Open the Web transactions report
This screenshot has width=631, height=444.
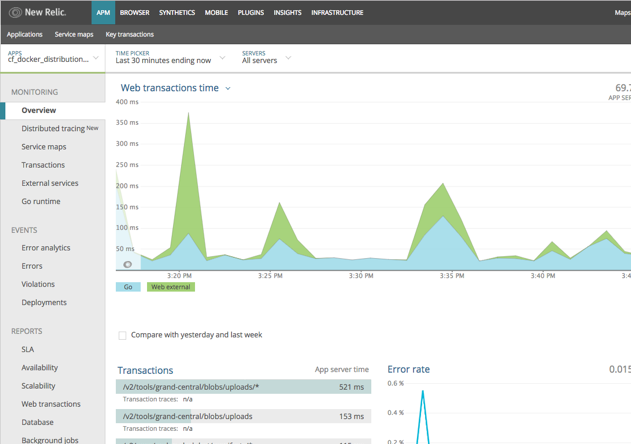pos(53,404)
